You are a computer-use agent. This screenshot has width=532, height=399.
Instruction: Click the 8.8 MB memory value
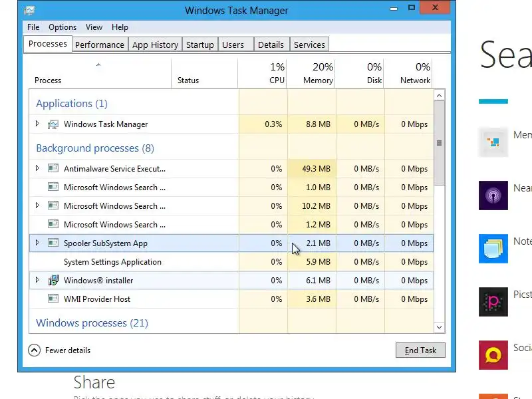[x=318, y=124]
